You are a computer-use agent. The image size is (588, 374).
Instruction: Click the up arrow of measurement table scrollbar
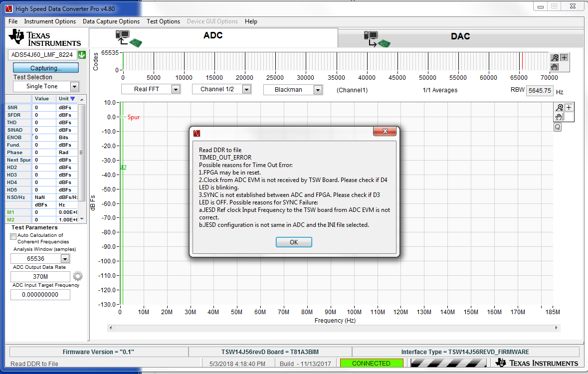tap(82, 99)
